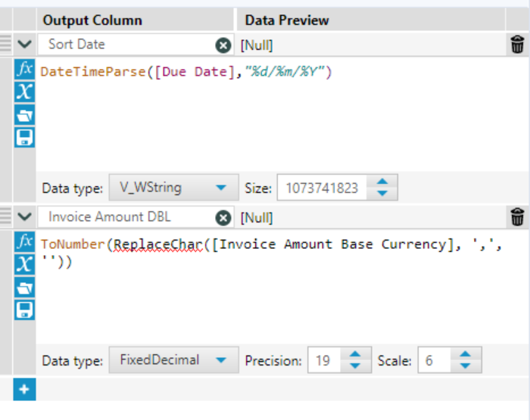Open a saved expression for Sort Date
530x420 pixels.
[x=25, y=115]
